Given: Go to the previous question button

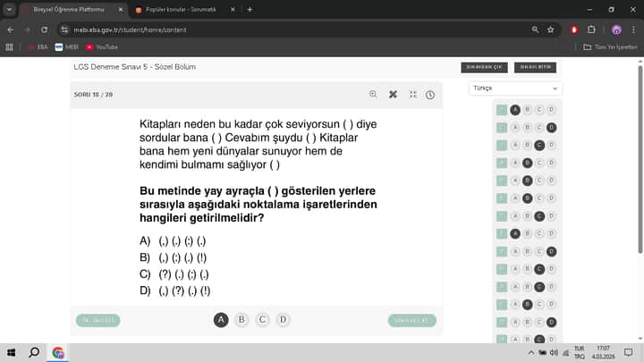Looking at the screenshot, I should pos(97,320).
